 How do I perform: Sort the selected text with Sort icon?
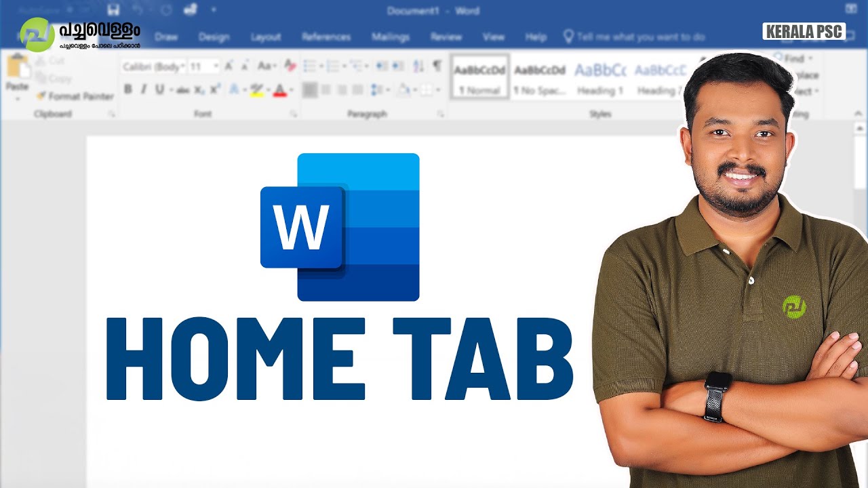click(418, 66)
